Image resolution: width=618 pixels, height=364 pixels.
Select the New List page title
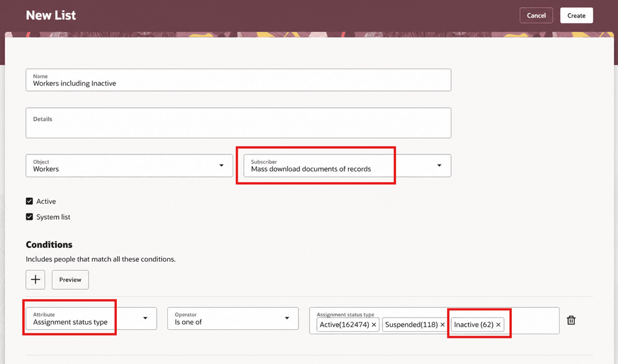(51, 15)
